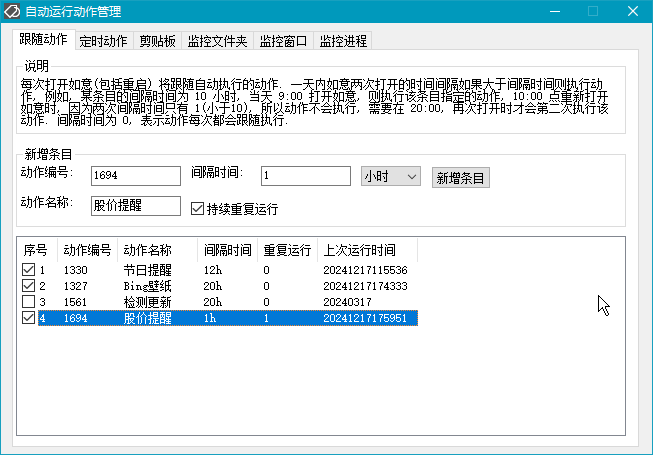Image resolution: width=653 pixels, height=455 pixels.
Task: Click the 动作名称 input field
Action: point(136,206)
